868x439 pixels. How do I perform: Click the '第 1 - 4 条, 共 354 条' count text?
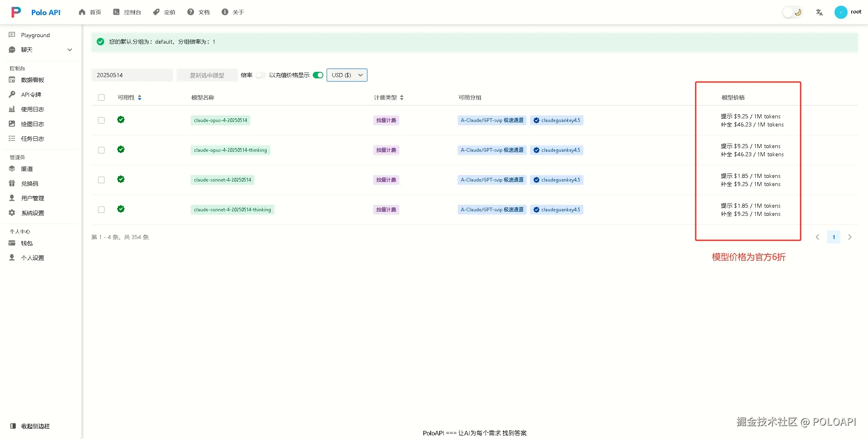point(120,237)
